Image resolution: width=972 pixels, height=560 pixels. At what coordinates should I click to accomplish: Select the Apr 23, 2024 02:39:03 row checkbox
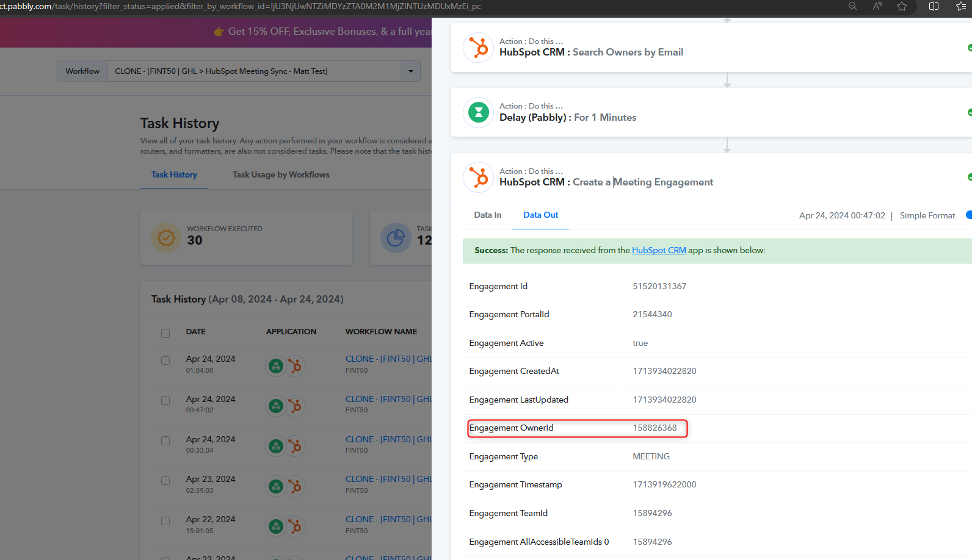[x=165, y=481]
